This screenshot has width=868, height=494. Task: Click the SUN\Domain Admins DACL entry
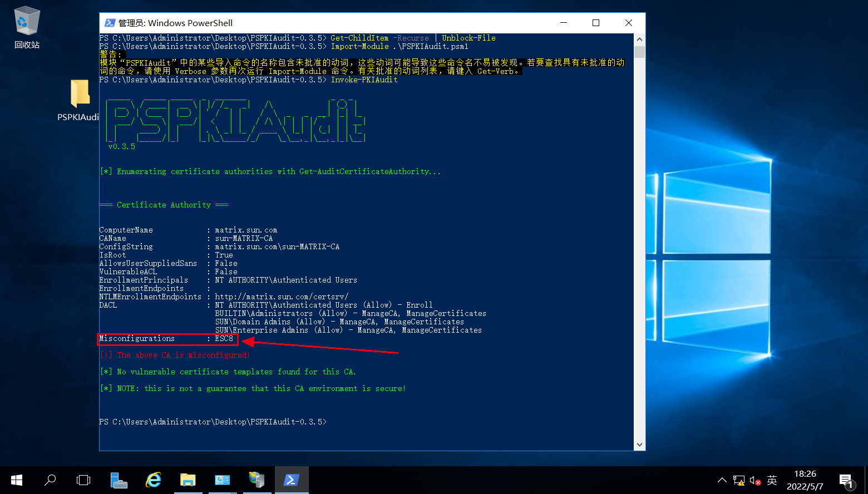[339, 322]
